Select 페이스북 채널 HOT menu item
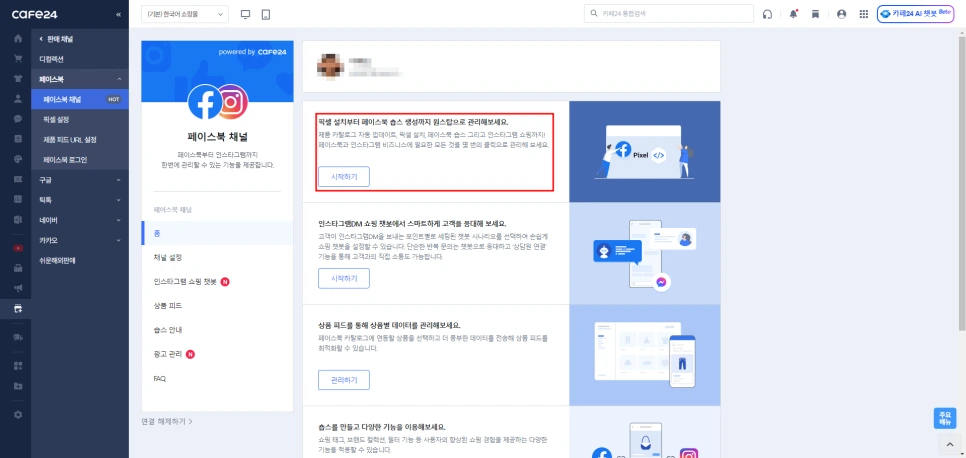The height and width of the screenshot is (458, 966). point(80,99)
